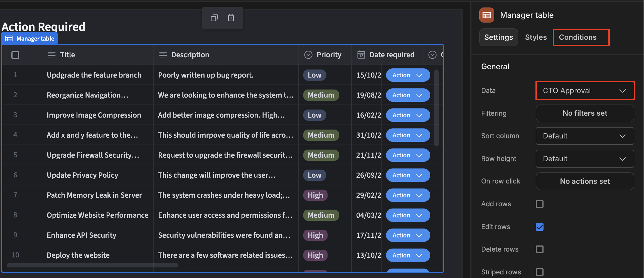The height and width of the screenshot is (278, 644).
Task: Switch to the Conditions tab
Action: point(578,37)
